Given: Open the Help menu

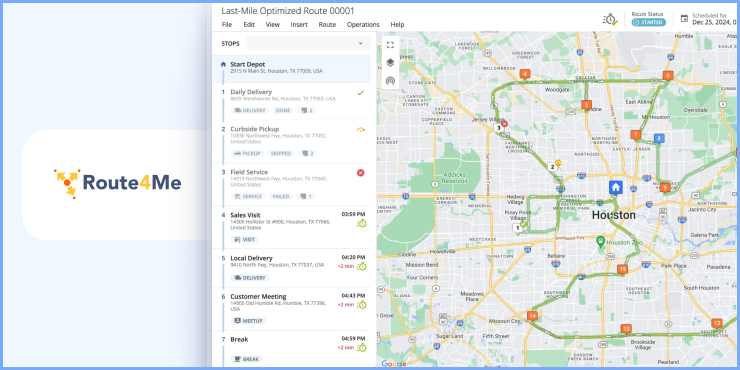Looking at the screenshot, I should click(397, 25).
